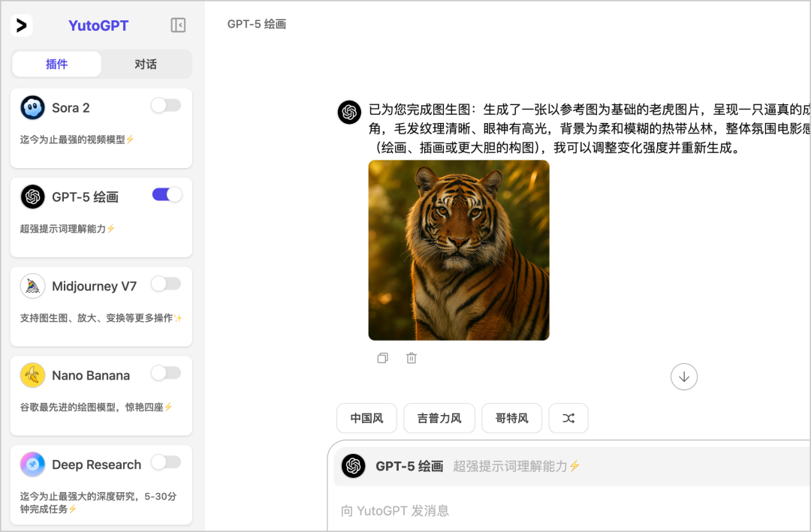Enable the Nano Banana toggle
This screenshot has width=811, height=532.
click(166, 373)
